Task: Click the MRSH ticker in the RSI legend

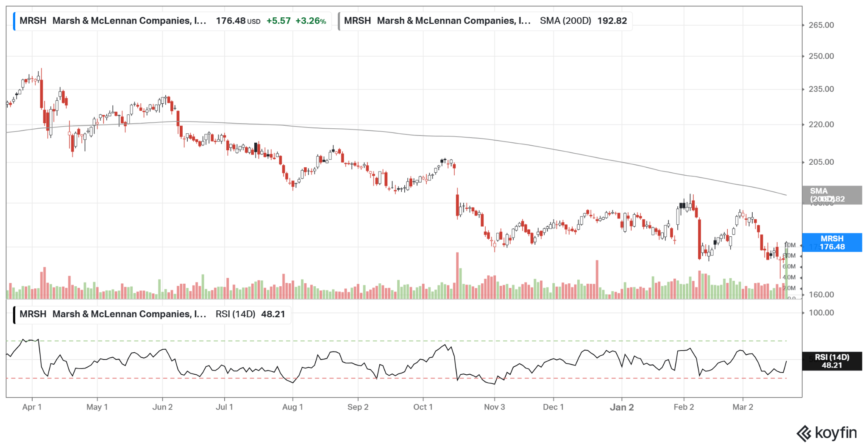Action: click(x=33, y=314)
